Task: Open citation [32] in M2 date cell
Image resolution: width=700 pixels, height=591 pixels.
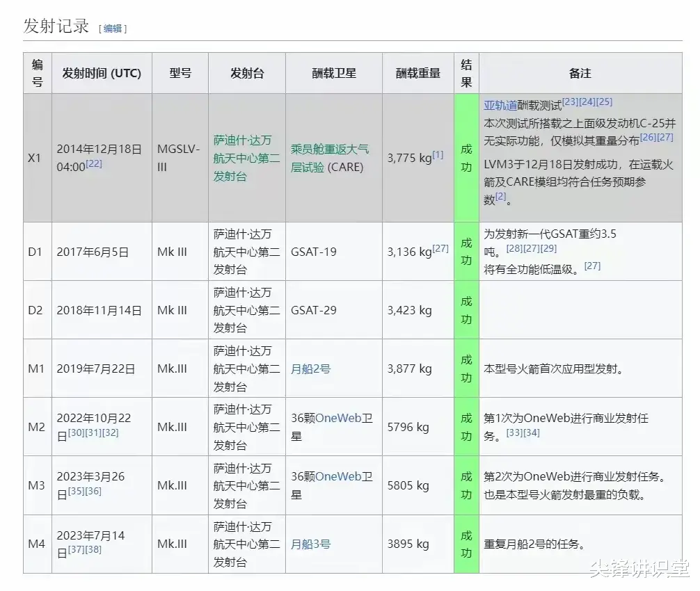Action: [x=110, y=432]
